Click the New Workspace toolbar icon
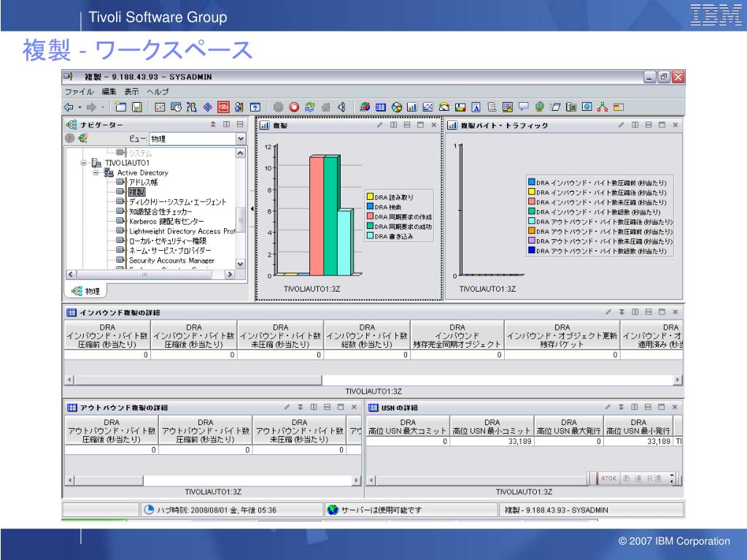Screen dimensions: 747x560 click(121, 107)
